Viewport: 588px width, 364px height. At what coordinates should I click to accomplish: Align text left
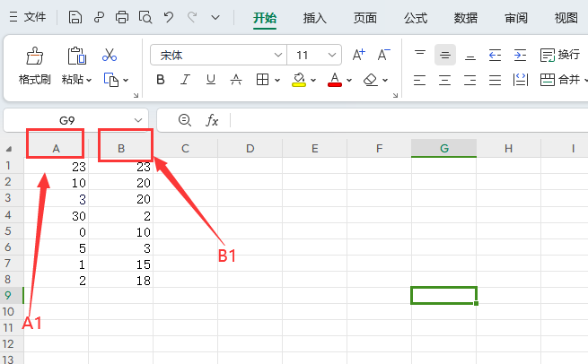pos(419,80)
